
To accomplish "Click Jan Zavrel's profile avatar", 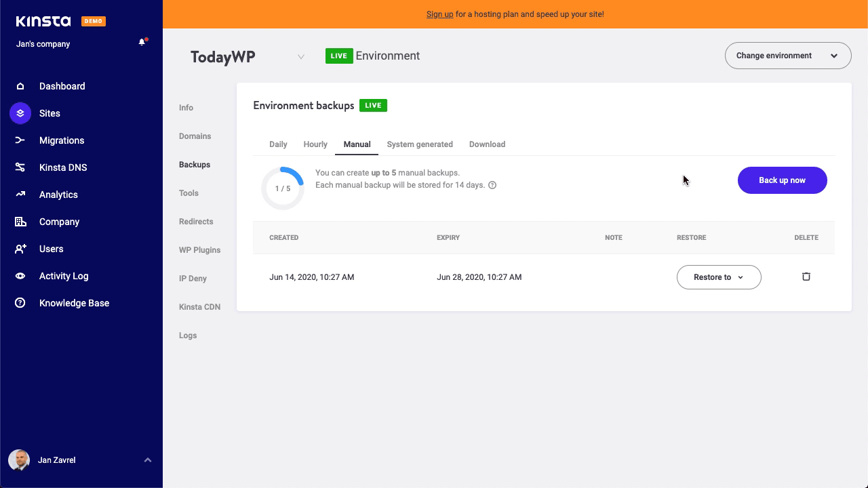I will point(19,460).
